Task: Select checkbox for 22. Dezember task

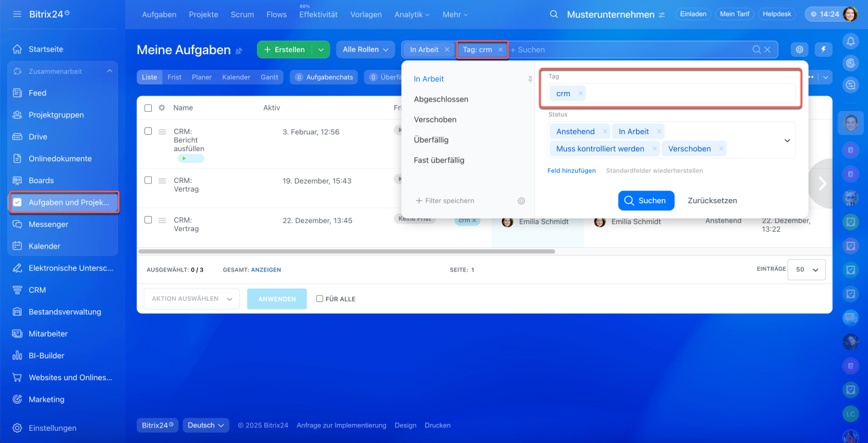Action: [149, 219]
